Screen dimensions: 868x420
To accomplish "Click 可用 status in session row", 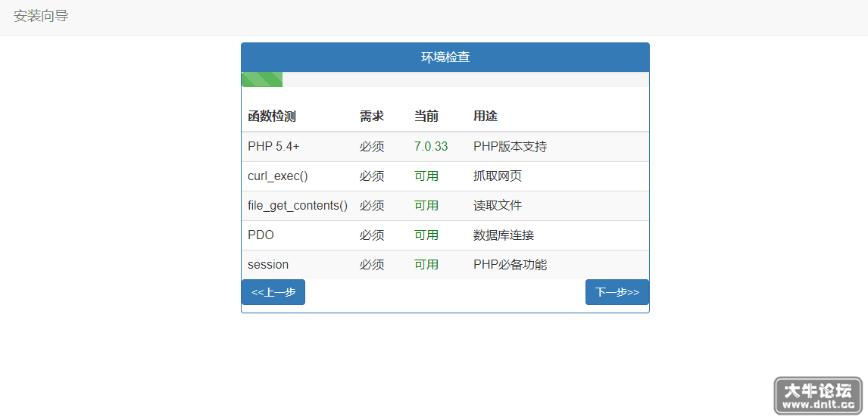I will click(426, 265).
